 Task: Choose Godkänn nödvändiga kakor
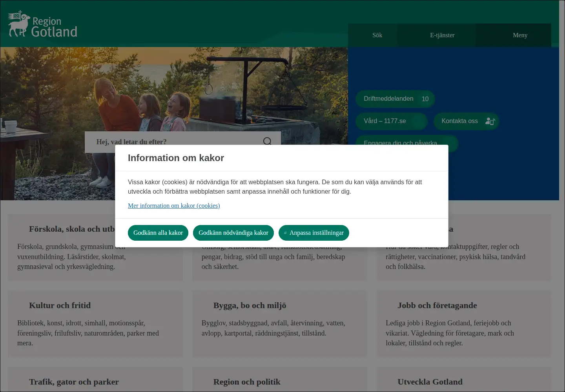point(233,233)
